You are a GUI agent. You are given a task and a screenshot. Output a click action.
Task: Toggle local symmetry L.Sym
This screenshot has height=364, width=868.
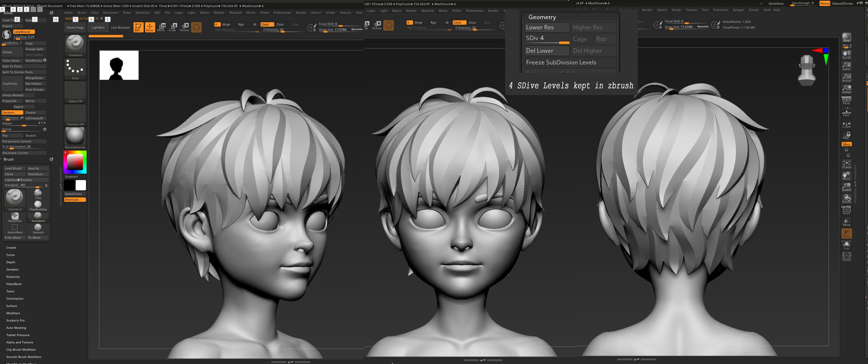click(x=846, y=124)
